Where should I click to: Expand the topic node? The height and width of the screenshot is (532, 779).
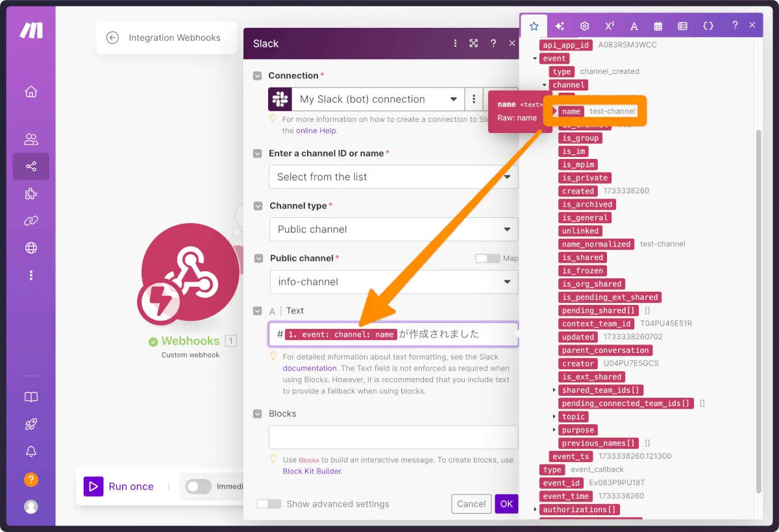coord(554,417)
